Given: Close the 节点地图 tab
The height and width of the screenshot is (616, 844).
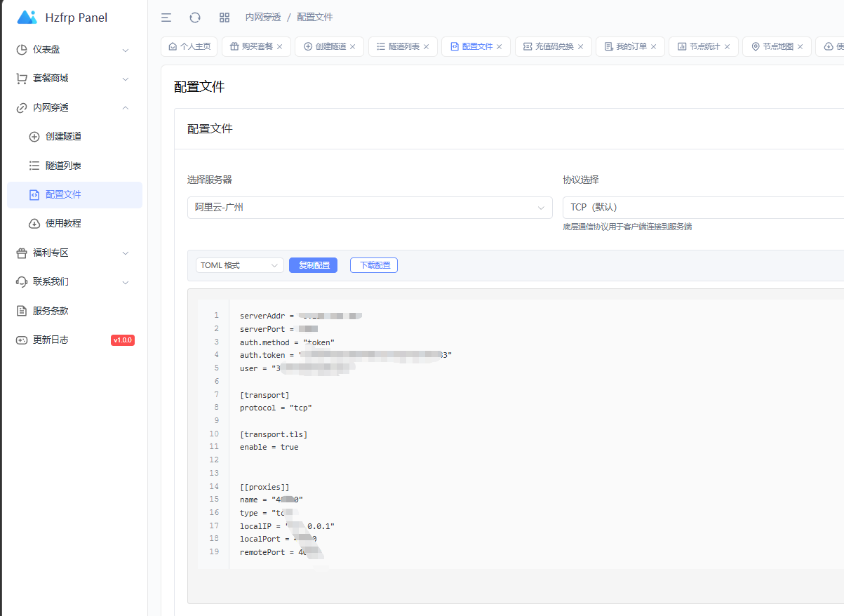Looking at the screenshot, I should click(x=801, y=47).
